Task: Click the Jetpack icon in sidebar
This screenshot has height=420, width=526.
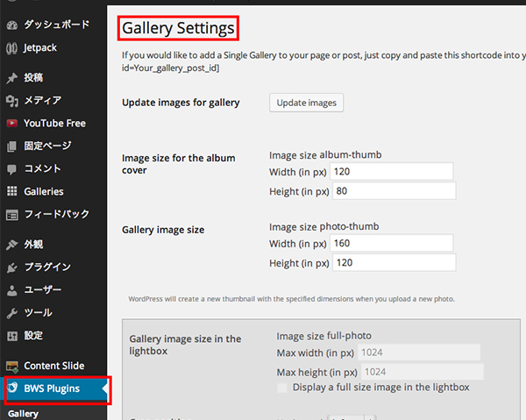Action: coord(11,47)
